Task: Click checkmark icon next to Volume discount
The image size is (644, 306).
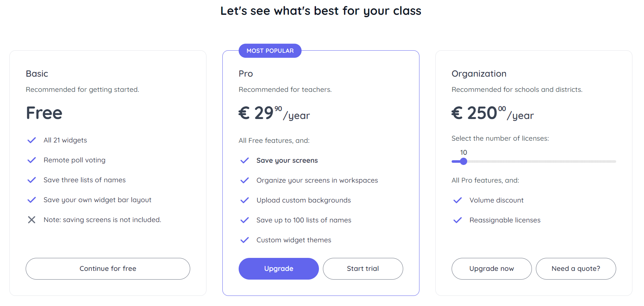Action: (x=458, y=200)
